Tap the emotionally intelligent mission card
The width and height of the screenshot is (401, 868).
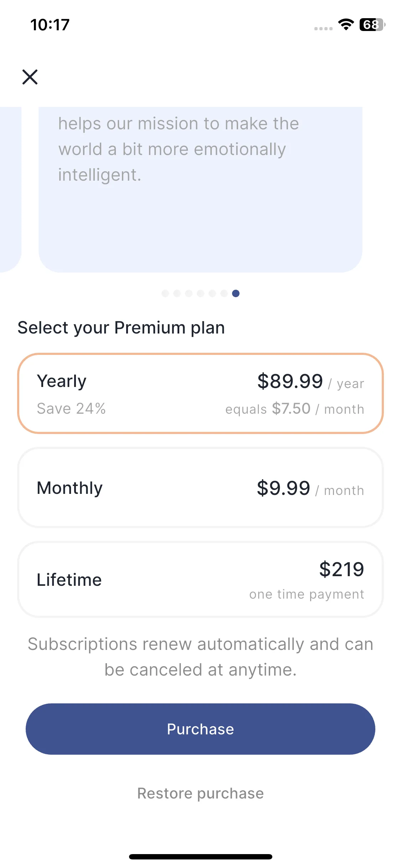click(x=200, y=190)
